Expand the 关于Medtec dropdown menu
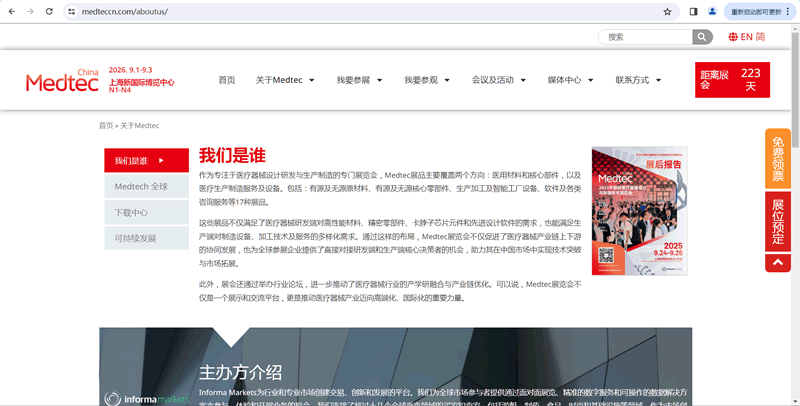Image resolution: width=800 pixels, height=406 pixels. click(285, 80)
